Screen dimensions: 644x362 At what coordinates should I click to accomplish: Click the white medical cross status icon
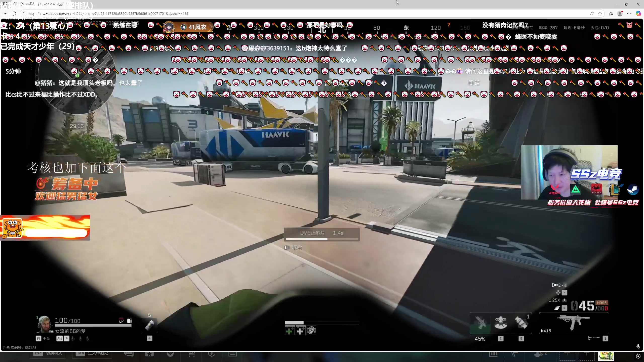(x=300, y=331)
